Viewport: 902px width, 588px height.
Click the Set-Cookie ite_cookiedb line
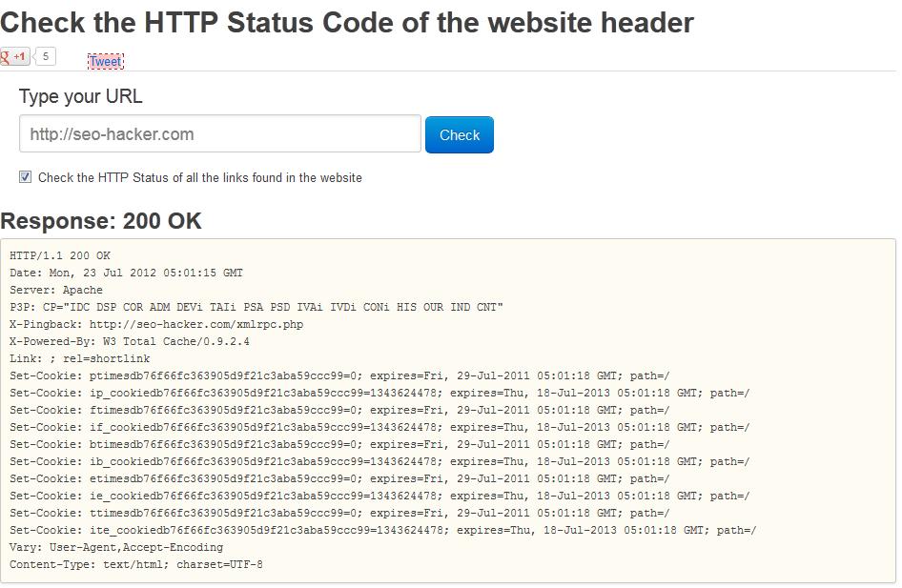[x=382, y=531]
